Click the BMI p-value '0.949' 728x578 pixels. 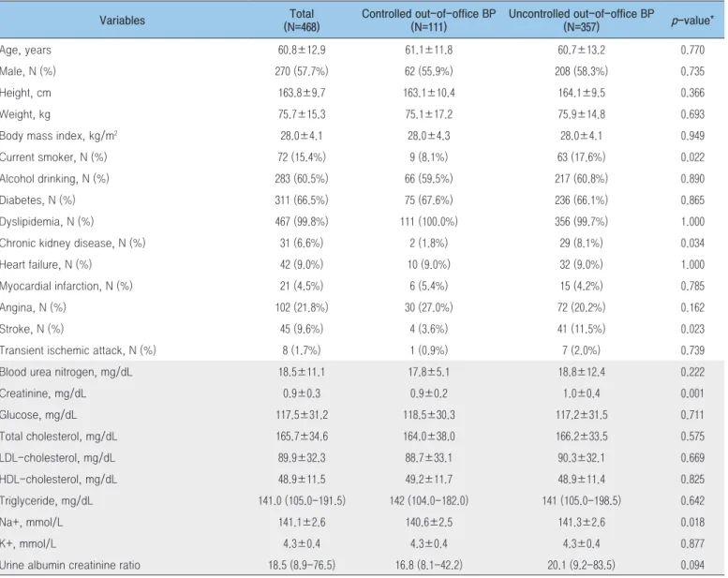coord(692,136)
